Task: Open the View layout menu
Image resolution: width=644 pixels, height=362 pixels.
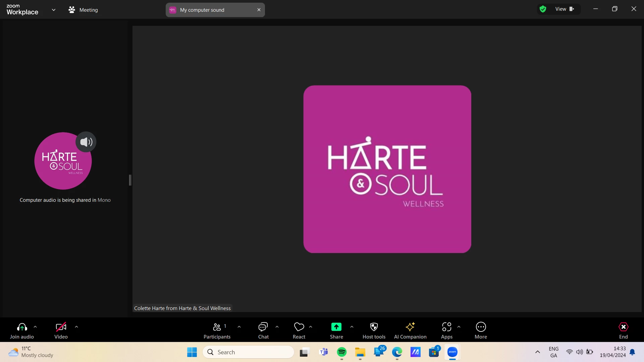Action: point(564,9)
